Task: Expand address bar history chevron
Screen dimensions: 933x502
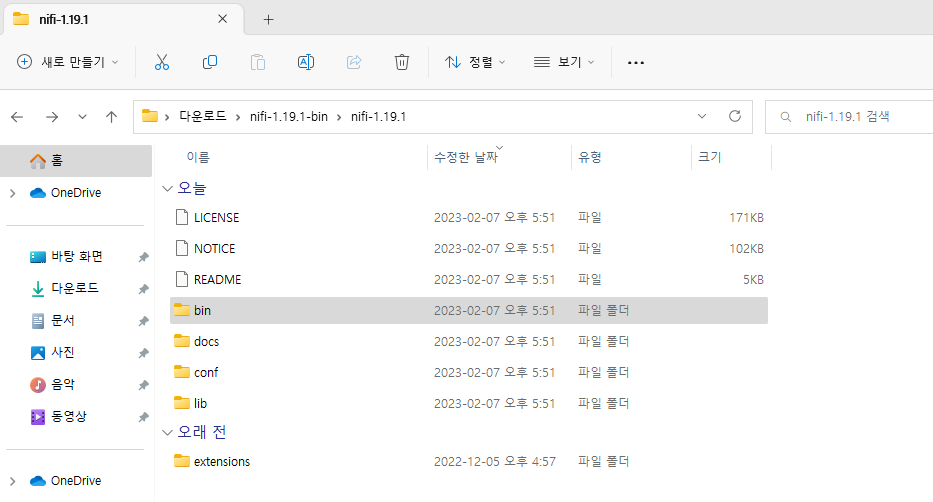Action: [702, 116]
